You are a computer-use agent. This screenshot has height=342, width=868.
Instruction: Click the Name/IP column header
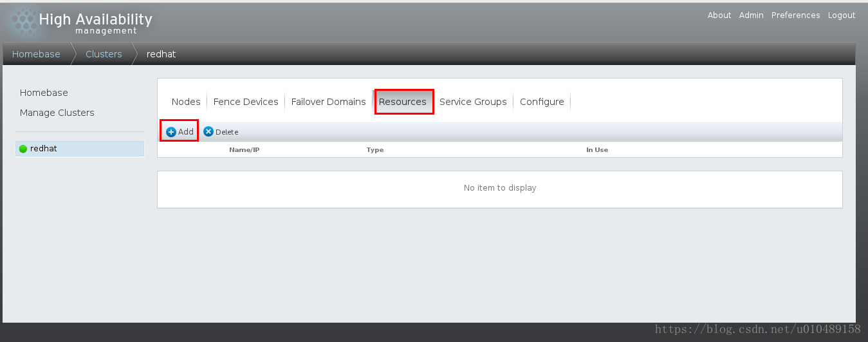[244, 150]
